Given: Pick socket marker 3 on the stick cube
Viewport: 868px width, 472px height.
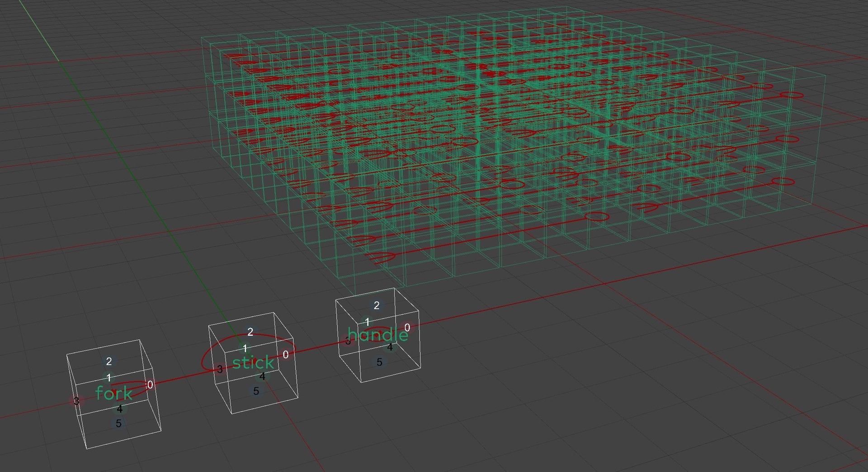Looking at the screenshot, I should click(220, 369).
